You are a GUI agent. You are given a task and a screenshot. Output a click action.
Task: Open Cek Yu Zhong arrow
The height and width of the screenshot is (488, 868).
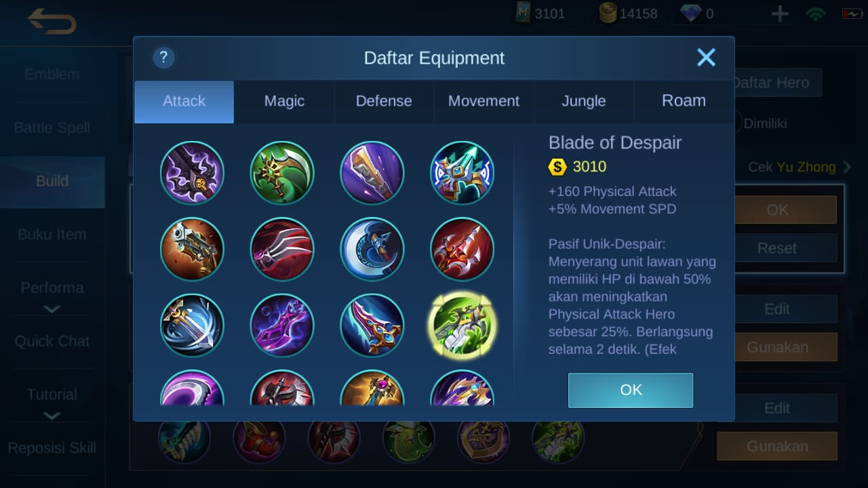coord(847,167)
